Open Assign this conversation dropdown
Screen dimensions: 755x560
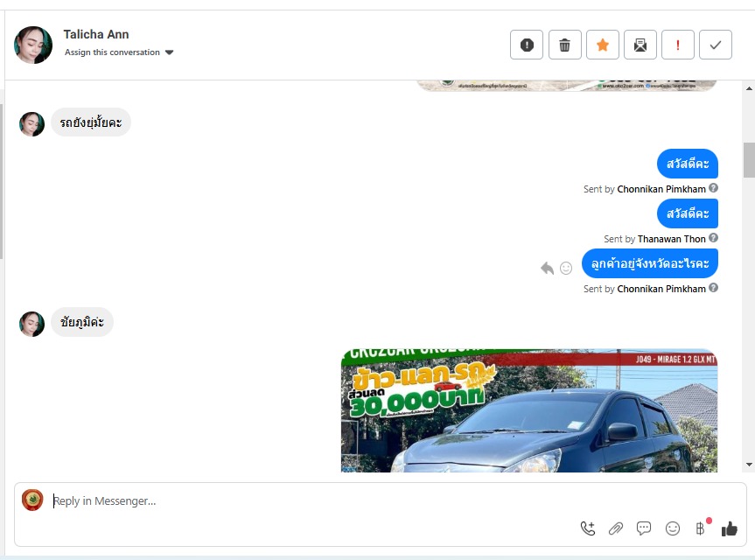[119, 52]
